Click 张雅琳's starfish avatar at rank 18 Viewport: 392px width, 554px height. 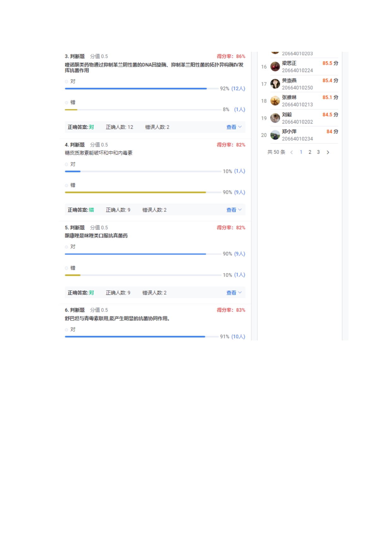coord(275,101)
